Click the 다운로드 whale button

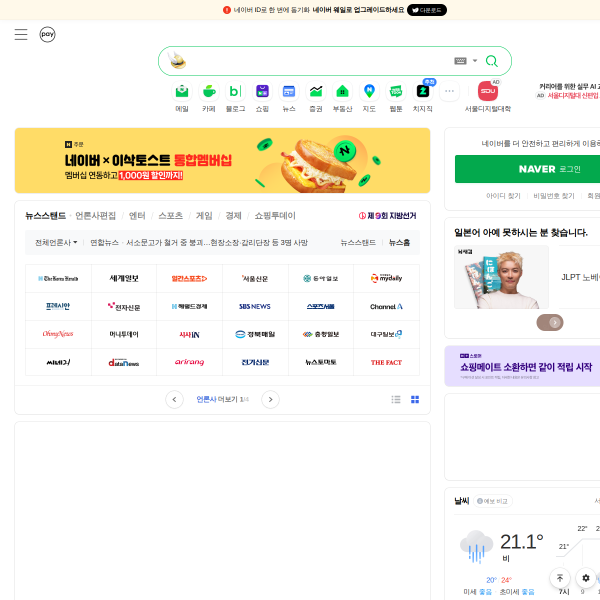pos(427,10)
